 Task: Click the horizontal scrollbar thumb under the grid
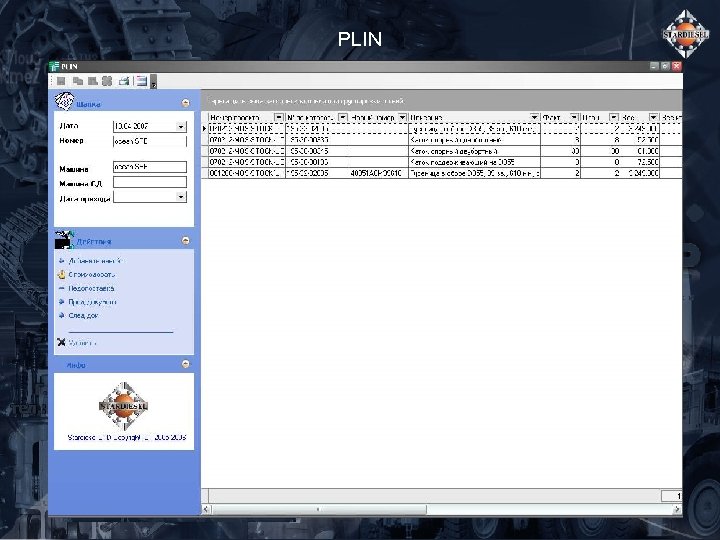pyautogui.click(x=319, y=509)
